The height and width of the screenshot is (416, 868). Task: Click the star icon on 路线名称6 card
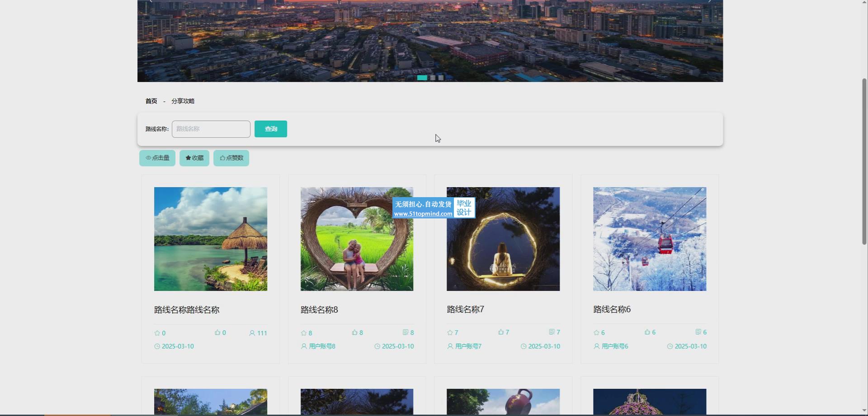[x=596, y=333]
